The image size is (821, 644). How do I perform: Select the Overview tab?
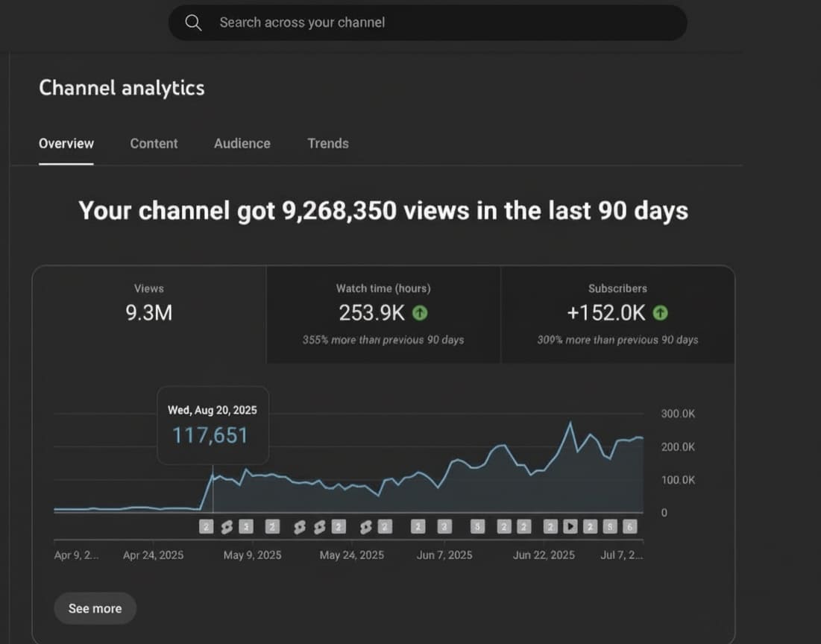66,144
